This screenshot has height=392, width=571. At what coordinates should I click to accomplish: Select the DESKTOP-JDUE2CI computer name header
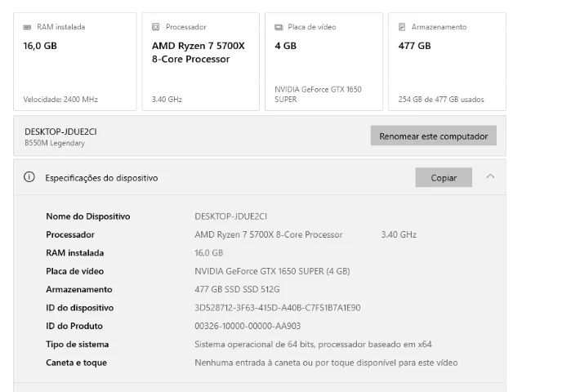click(60, 131)
